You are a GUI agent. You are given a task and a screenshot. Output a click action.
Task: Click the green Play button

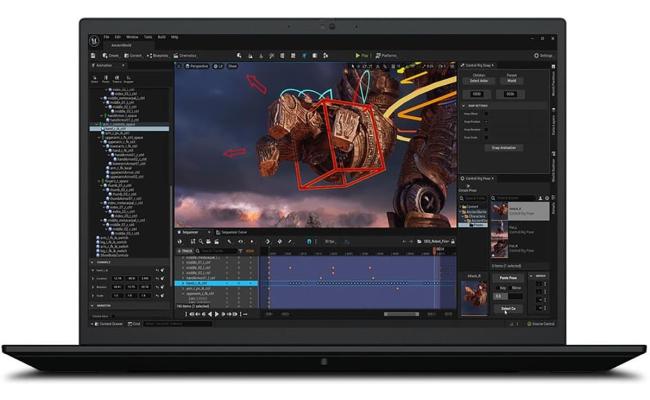pyautogui.click(x=361, y=56)
